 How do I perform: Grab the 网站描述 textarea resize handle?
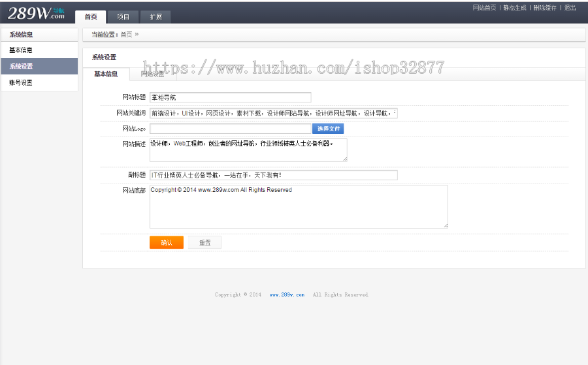point(345,159)
